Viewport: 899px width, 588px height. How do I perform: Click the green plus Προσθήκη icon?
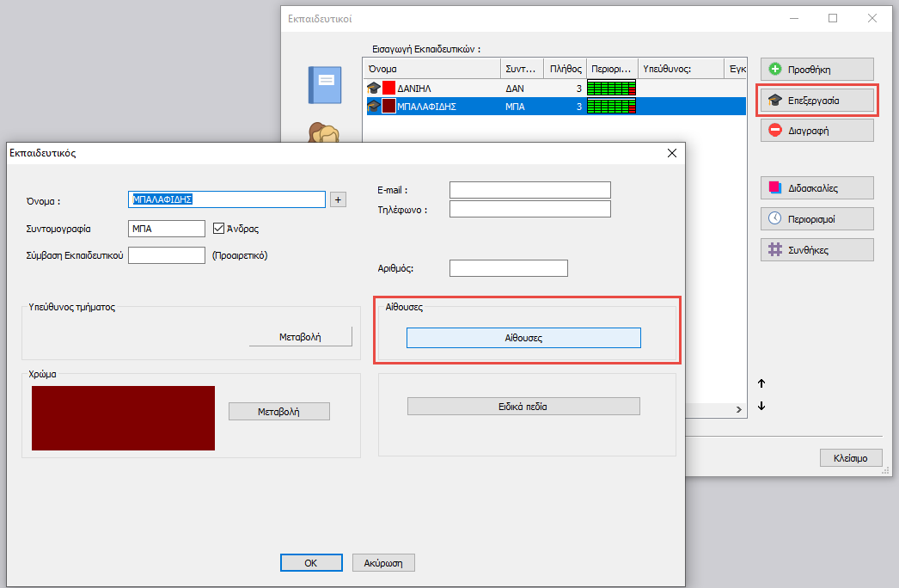click(775, 70)
